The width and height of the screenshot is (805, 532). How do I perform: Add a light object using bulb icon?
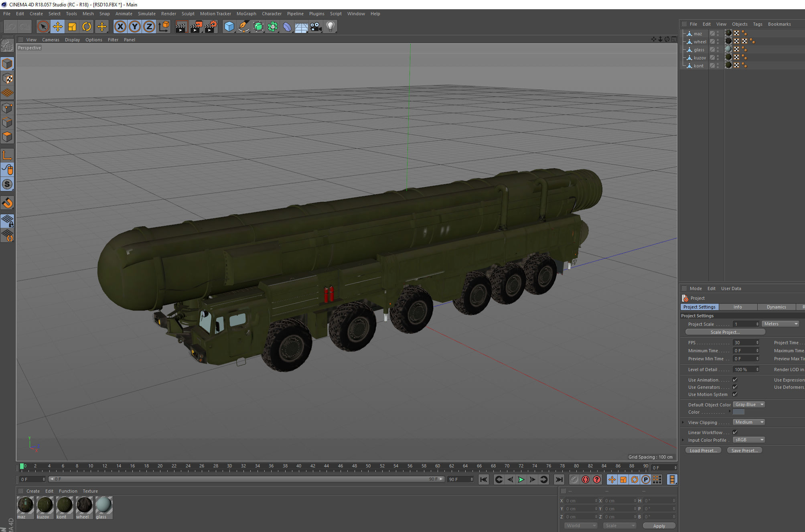pyautogui.click(x=330, y=27)
